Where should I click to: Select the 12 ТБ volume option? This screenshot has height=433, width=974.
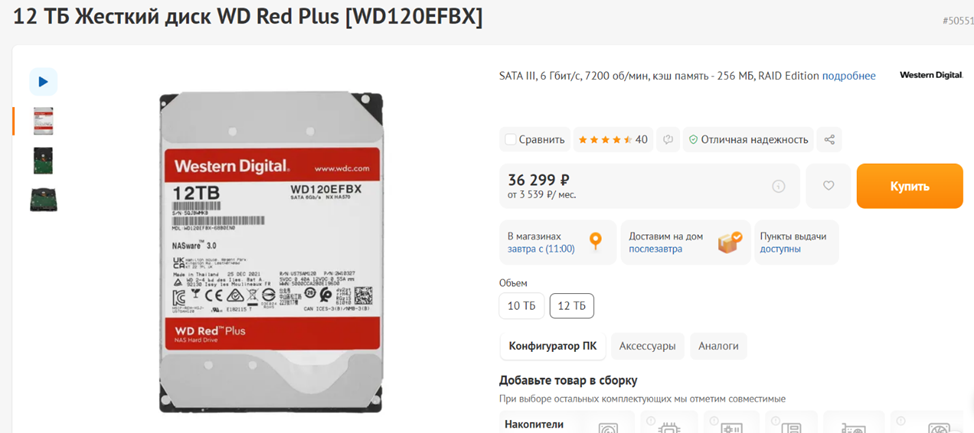pos(572,306)
